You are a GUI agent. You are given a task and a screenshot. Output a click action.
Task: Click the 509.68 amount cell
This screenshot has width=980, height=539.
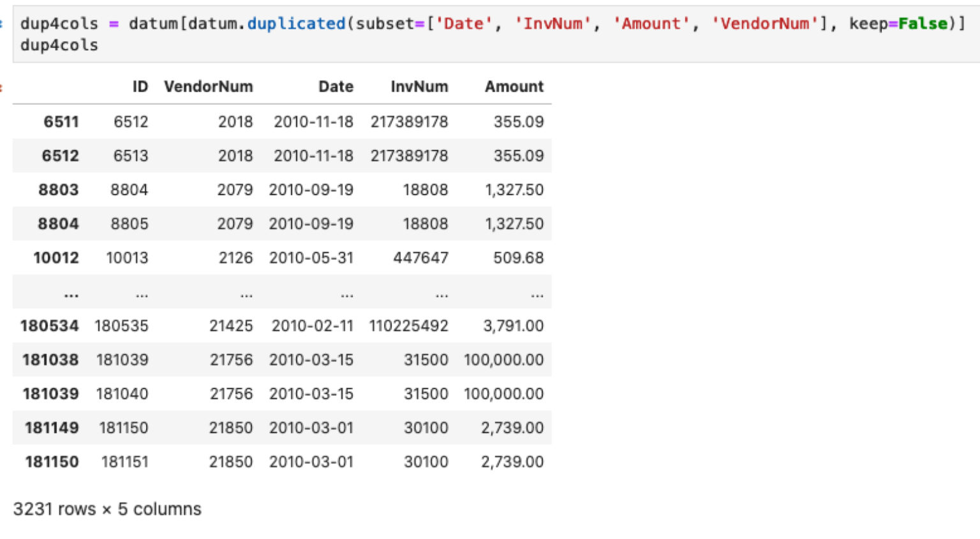tap(518, 258)
